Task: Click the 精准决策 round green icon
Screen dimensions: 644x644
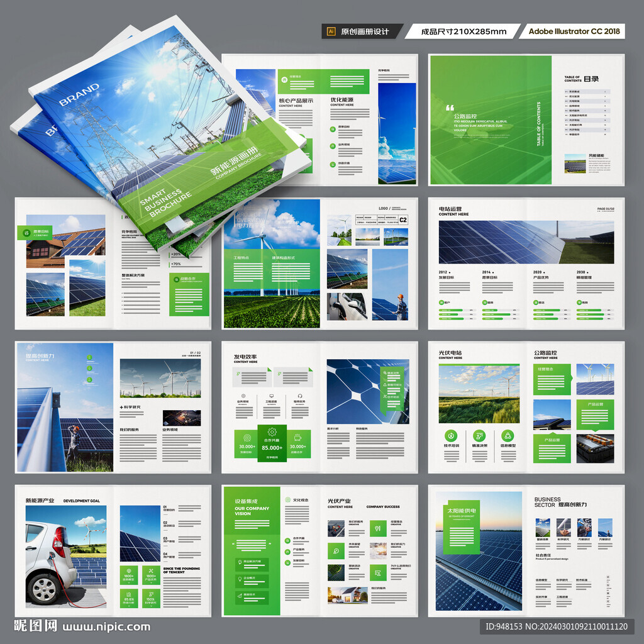Action: coord(479,435)
